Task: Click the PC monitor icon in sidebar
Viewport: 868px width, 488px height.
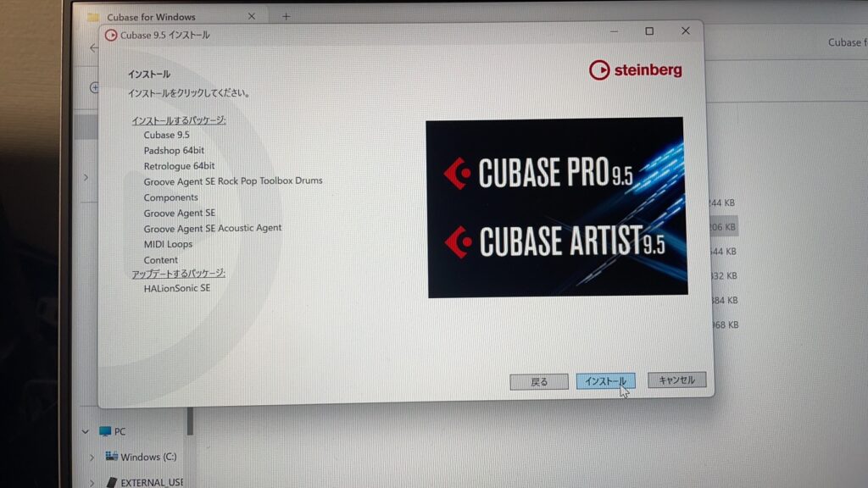Action: pos(105,431)
